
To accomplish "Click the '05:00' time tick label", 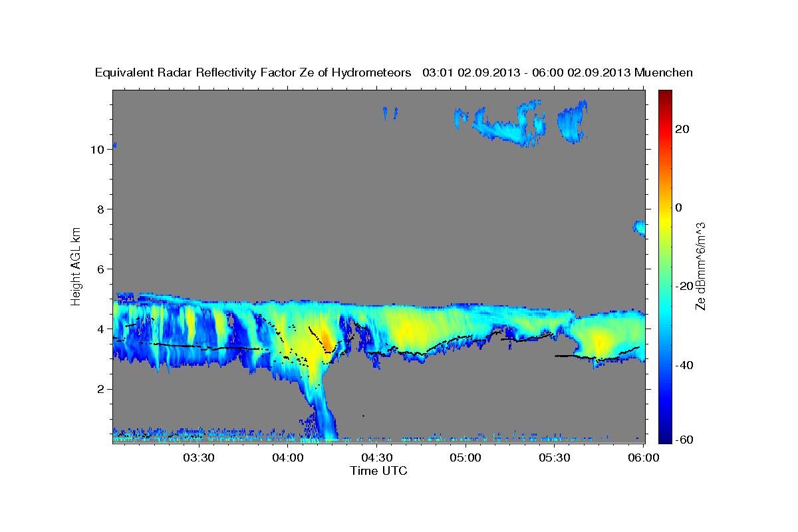I will click(x=465, y=458).
